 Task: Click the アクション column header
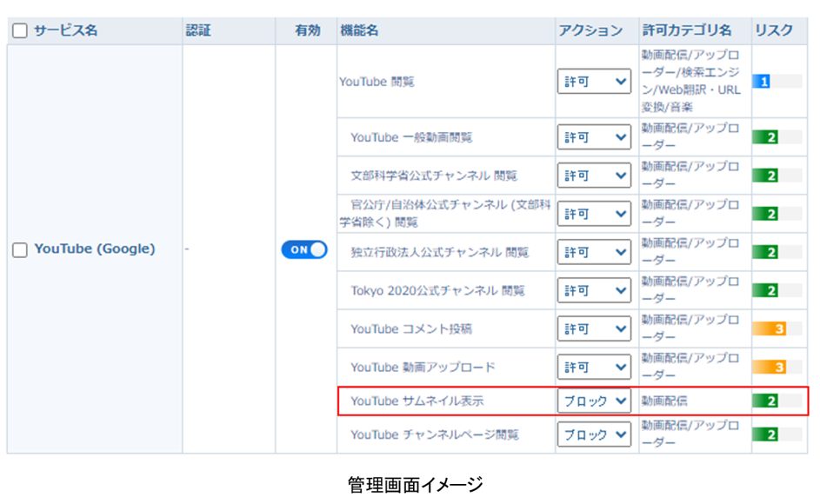591,30
